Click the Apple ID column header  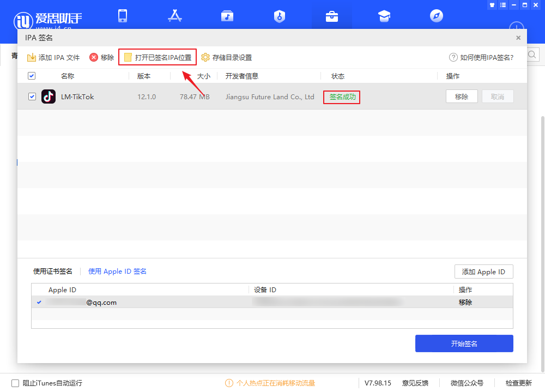point(62,290)
